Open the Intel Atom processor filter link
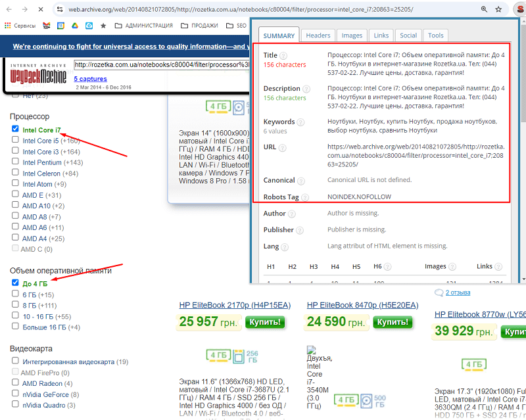 [37, 184]
